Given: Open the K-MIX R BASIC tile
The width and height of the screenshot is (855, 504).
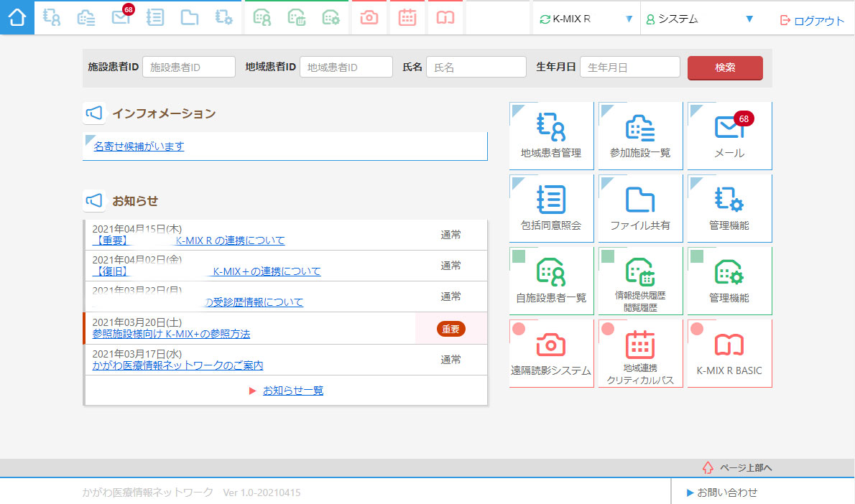Looking at the screenshot, I should [x=729, y=353].
